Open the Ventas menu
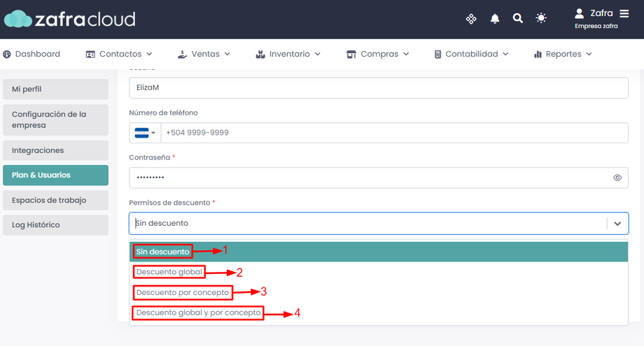 coord(204,54)
